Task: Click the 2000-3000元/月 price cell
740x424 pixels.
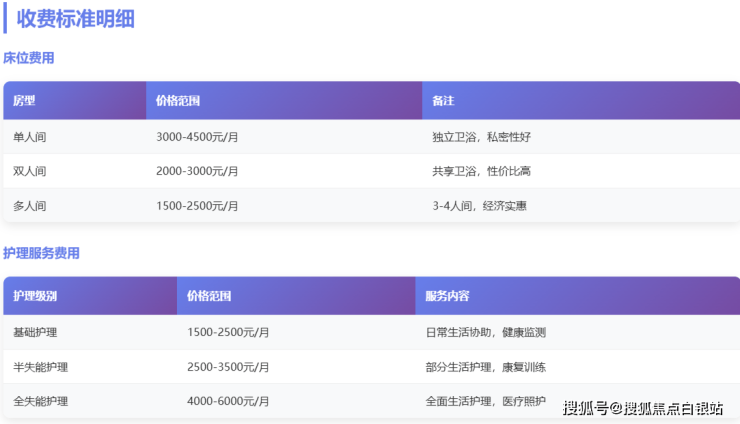Action: click(197, 171)
